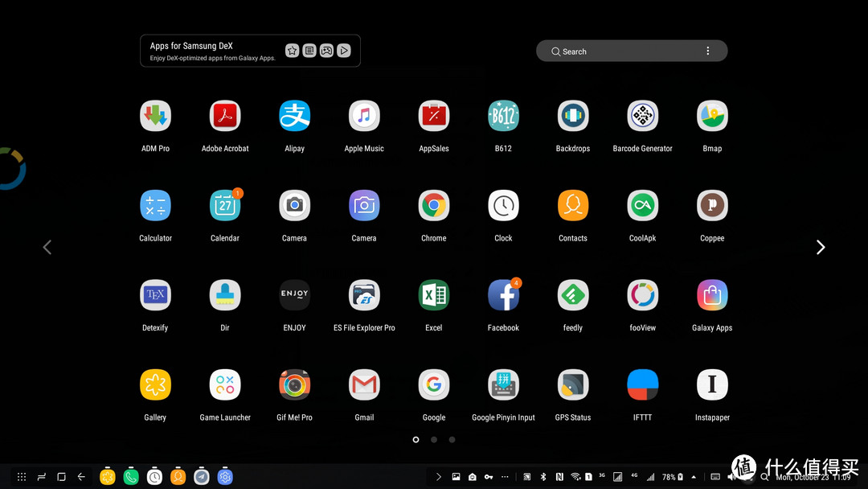Open the B612 camera app
The width and height of the screenshot is (868, 489).
(503, 115)
